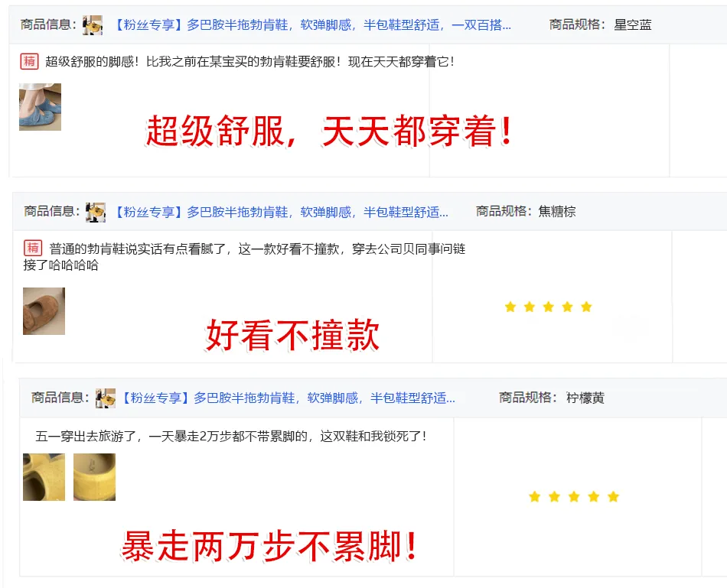Click first star of 焦糖棕 review rating
Viewport: 727px width, 588px height.
point(510,307)
